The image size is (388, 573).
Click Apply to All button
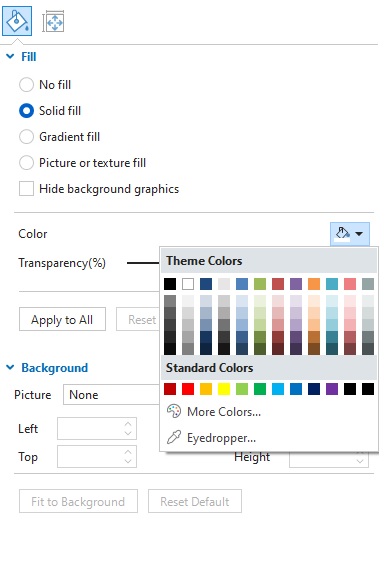[62, 319]
